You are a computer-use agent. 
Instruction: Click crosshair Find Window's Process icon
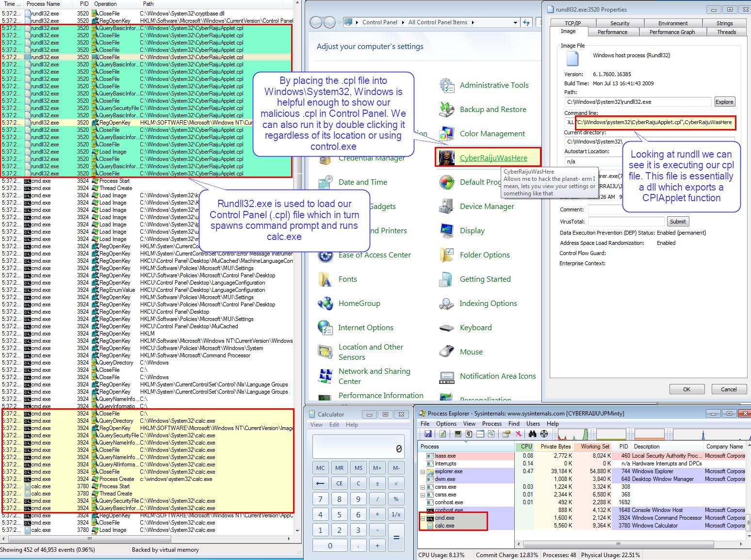click(544, 433)
